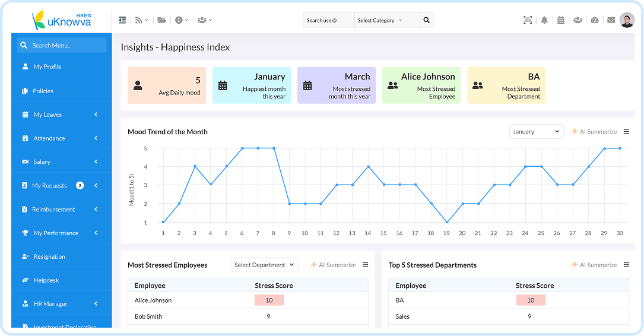Open the Helpdesk menu item
This screenshot has height=336, width=644.
61,280
